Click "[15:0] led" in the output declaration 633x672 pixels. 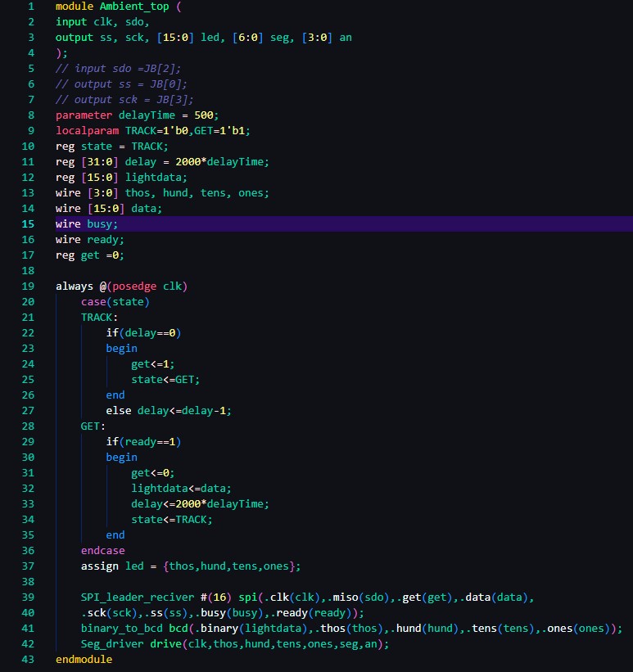pos(188,38)
